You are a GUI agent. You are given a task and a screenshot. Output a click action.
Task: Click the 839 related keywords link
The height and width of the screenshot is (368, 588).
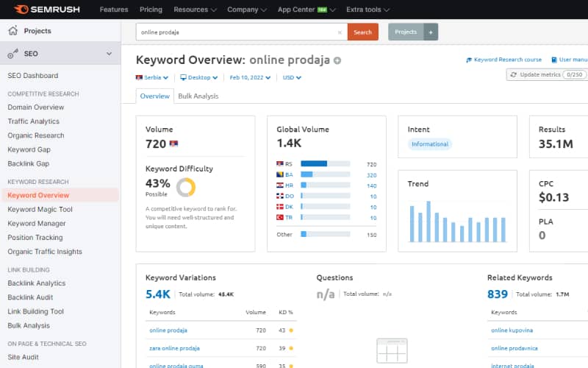(498, 294)
